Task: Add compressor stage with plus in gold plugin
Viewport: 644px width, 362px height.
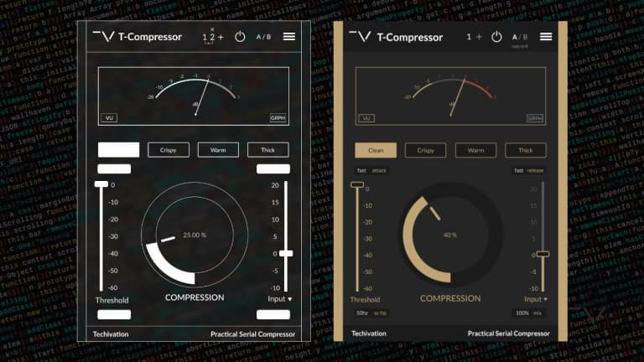Action: [x=479, y=37]
